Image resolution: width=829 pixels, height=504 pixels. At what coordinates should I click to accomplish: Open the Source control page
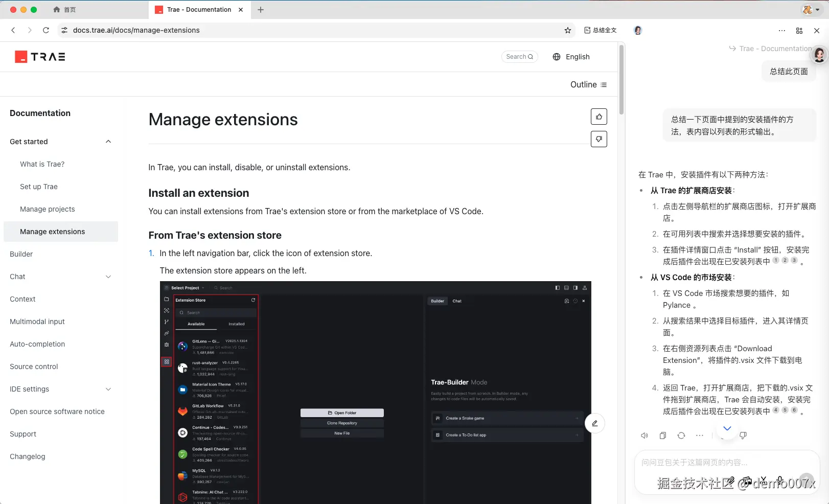34,366
